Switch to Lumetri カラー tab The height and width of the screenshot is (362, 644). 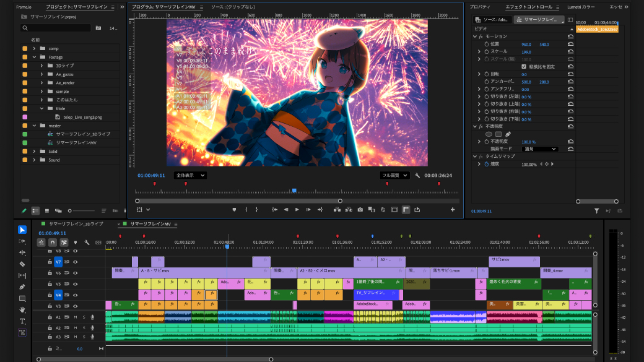(581, 7)
